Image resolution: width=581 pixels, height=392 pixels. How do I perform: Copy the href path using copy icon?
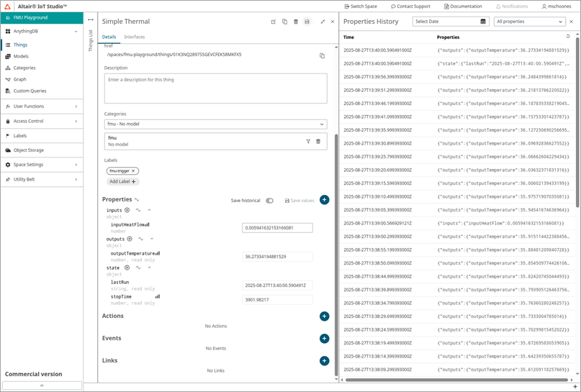pyautogui.click(x=322, y=55)
